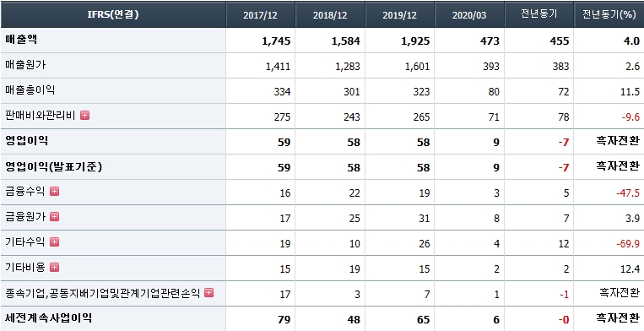Expand the 금융수익 row details
Image resolution: width=644 pixels, height=331 pixels.
(x=55, y=192)
